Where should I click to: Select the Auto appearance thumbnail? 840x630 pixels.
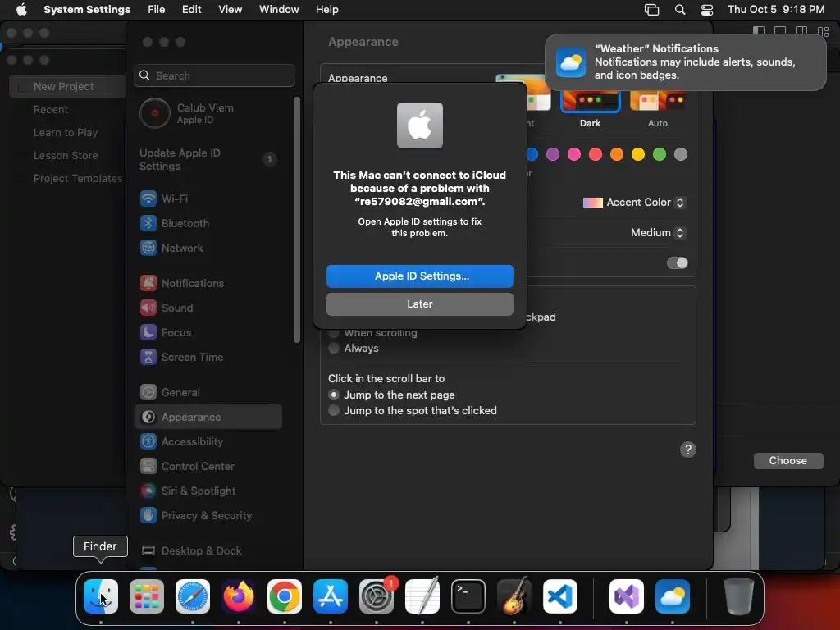click(x=658, y=101)
